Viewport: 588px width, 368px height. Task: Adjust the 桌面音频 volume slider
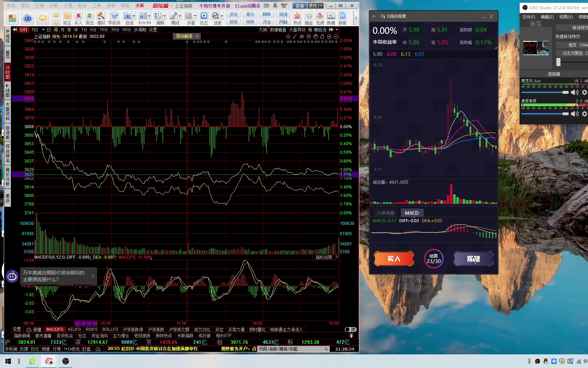pyautogui.click(x=545, y=114)
